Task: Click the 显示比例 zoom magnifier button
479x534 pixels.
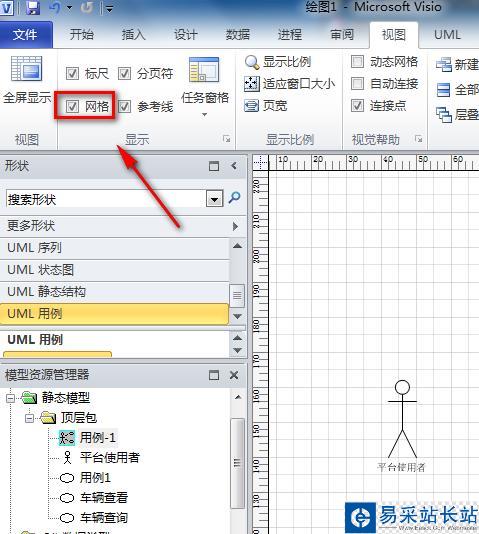Action: [x=278, y=62]
